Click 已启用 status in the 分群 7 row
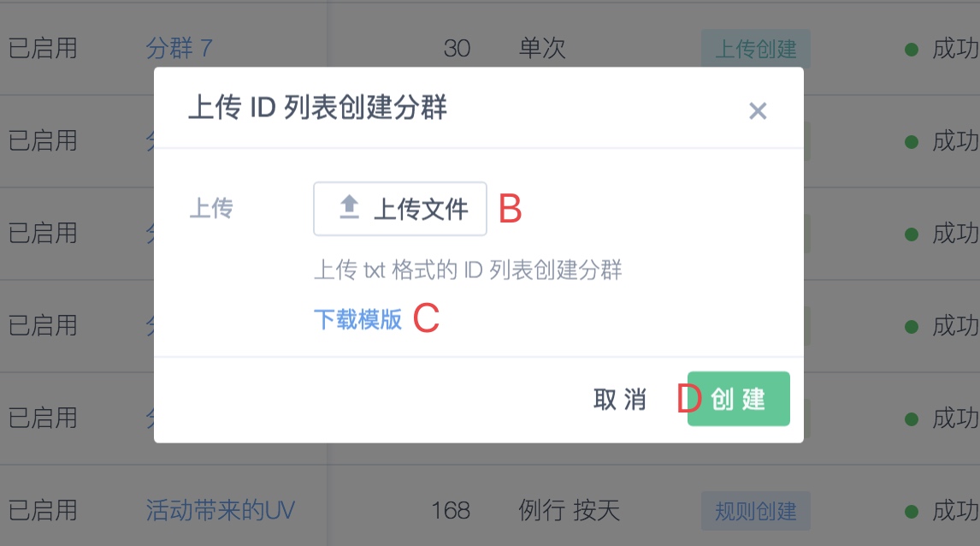Image resolution: width=980 pixels, height=546 pixels. coord(43,48)
